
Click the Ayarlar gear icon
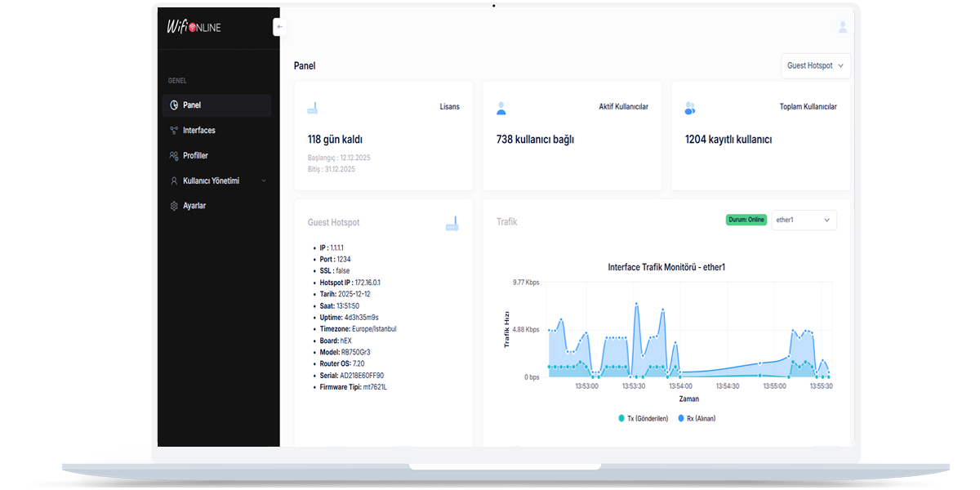[x=173, y=207]
